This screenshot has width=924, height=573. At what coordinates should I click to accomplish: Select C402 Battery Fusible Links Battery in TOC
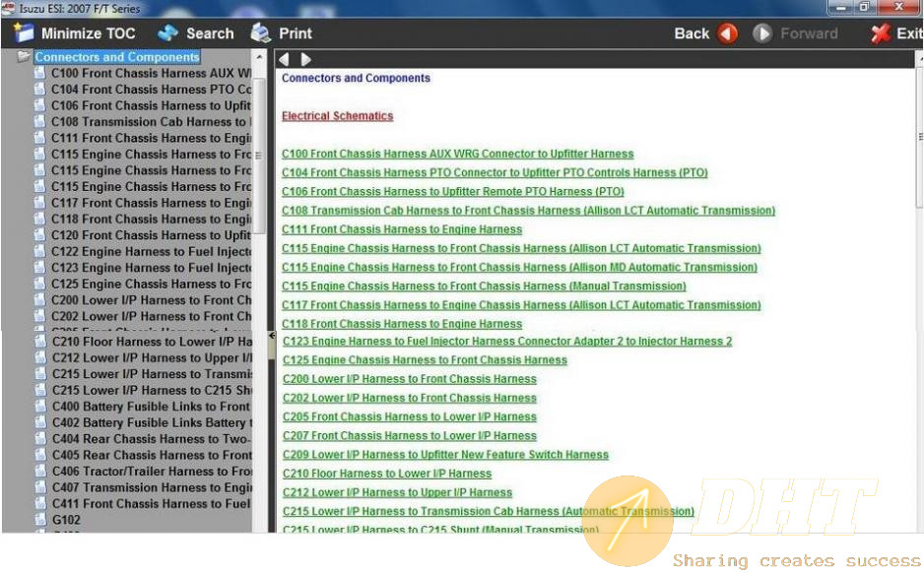click(x=152, y=422)
